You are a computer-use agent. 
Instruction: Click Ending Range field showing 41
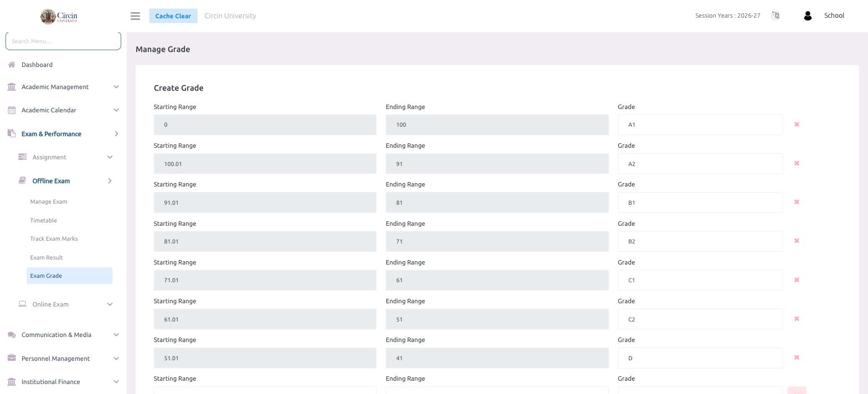point(497,358)
